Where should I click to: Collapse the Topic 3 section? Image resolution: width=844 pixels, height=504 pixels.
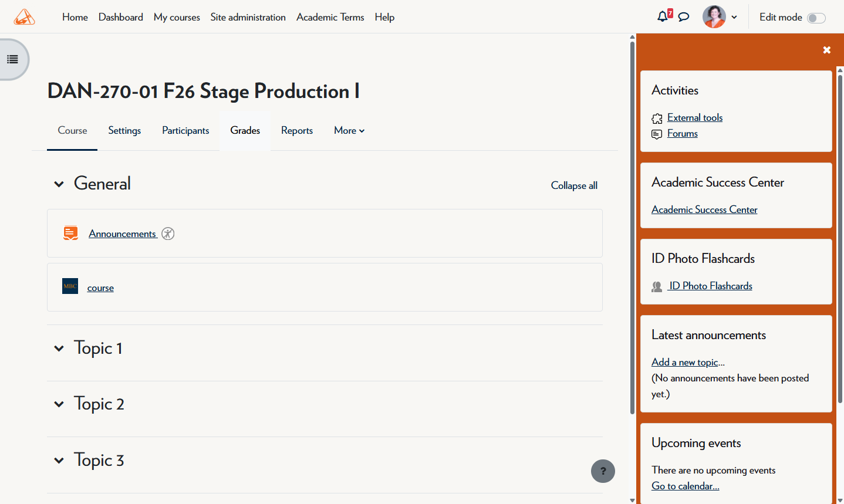click(x=59, y=461)
